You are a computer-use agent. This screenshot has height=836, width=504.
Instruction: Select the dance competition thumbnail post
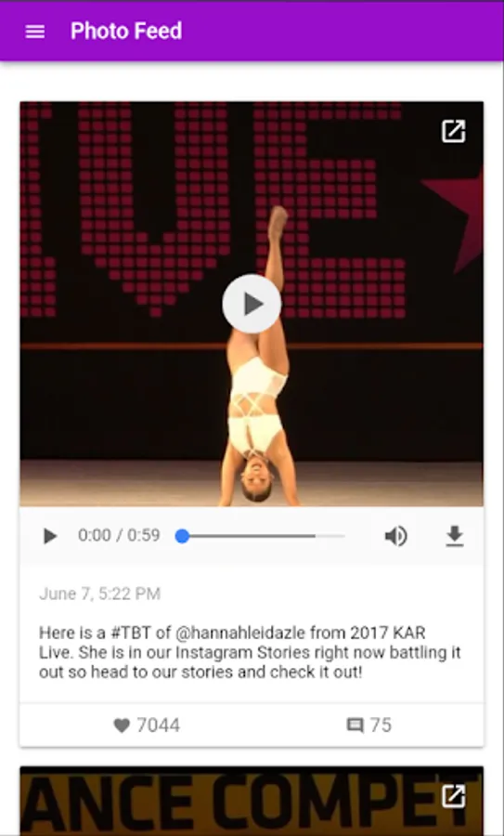point(252,801)
